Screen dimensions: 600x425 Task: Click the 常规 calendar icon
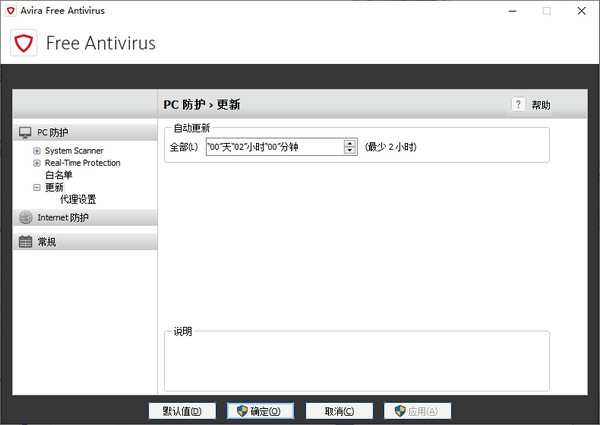pyautogui.click(x=25, y=241)
